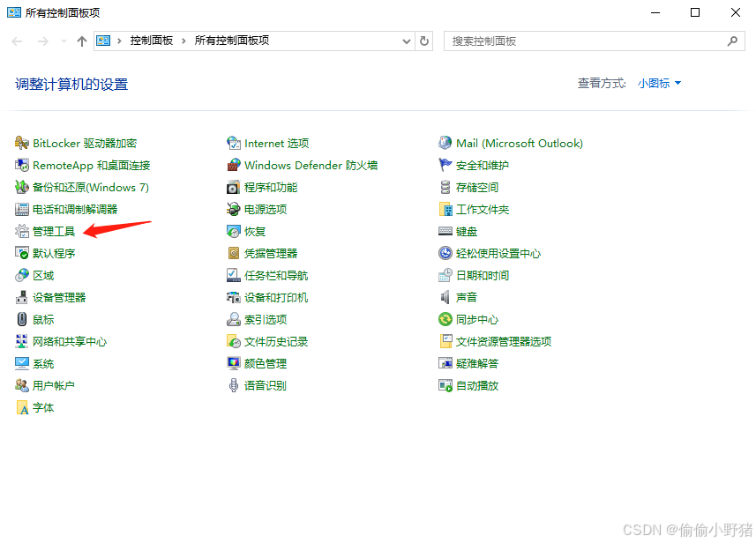This screenshot has width=756, height=543.
Task: Open the 工作文件夹 icon
Action: point(445,209)
